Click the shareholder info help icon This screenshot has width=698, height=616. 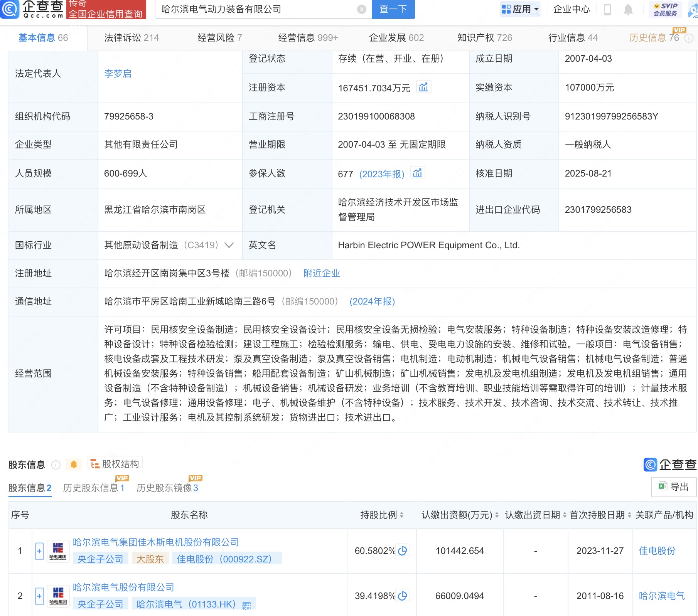[x=56, y=465]
